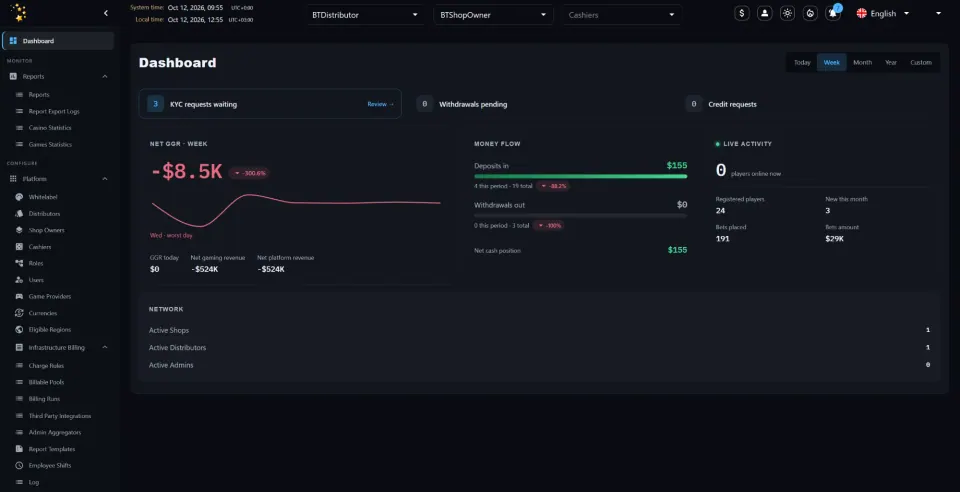The image size is (960, 492).
Task: Select the Year range tab
Action: 891,62
